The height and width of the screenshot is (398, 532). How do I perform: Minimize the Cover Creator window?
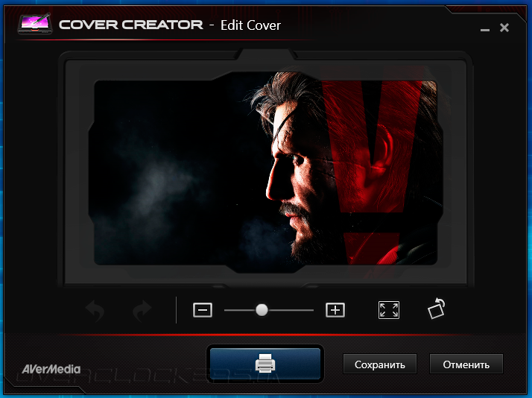pos(485,30)
